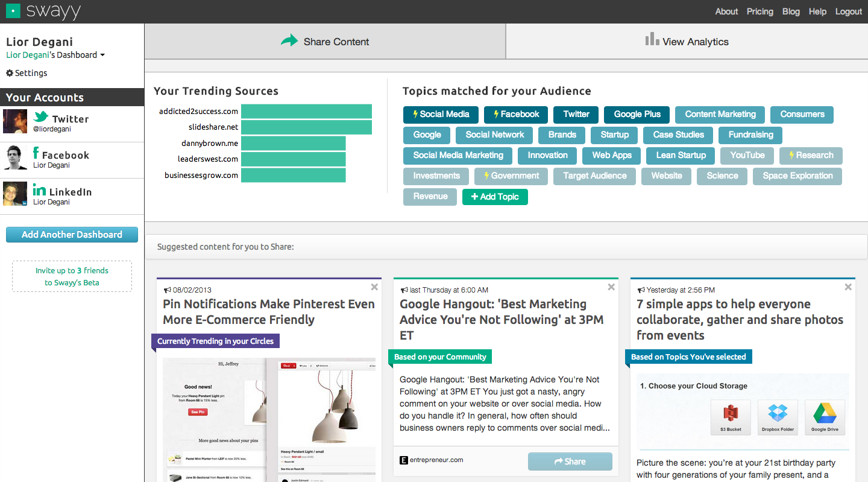Toggle the Social Media topic tag
868x482 pixels.
440,115
